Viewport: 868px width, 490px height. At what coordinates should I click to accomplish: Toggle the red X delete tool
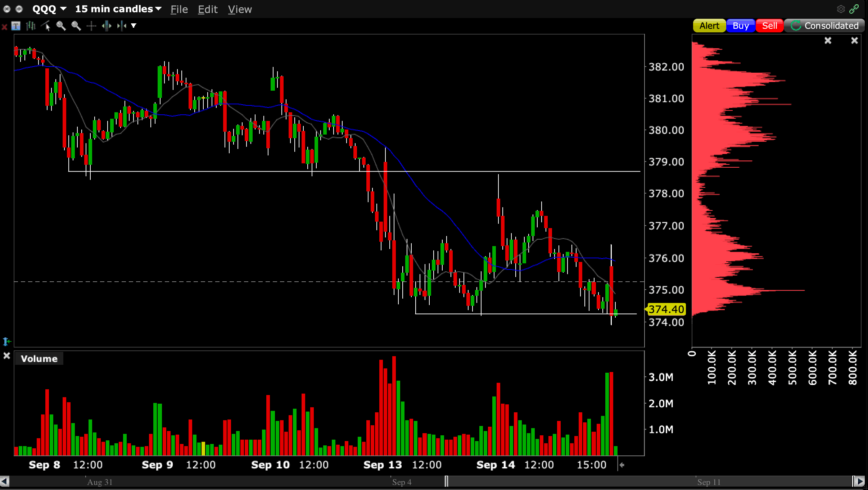tap(4, 27)
